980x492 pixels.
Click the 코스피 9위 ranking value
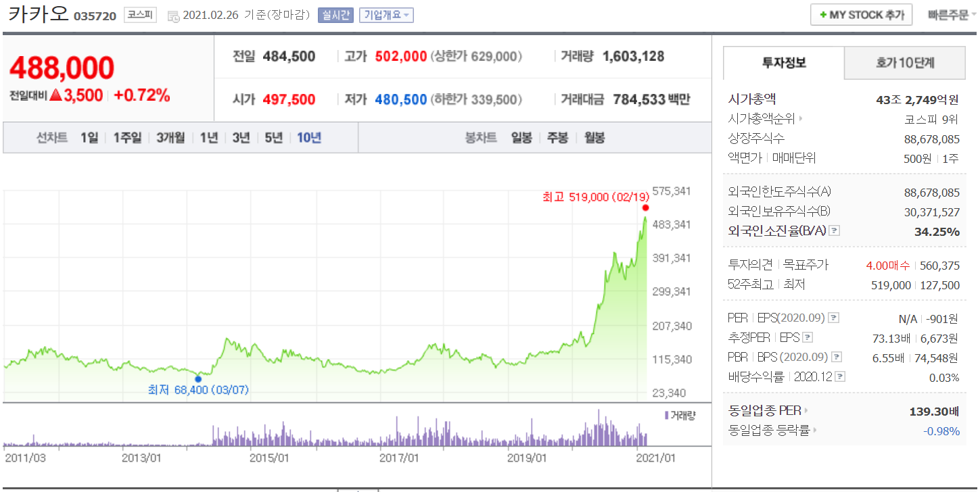[931, 120]
